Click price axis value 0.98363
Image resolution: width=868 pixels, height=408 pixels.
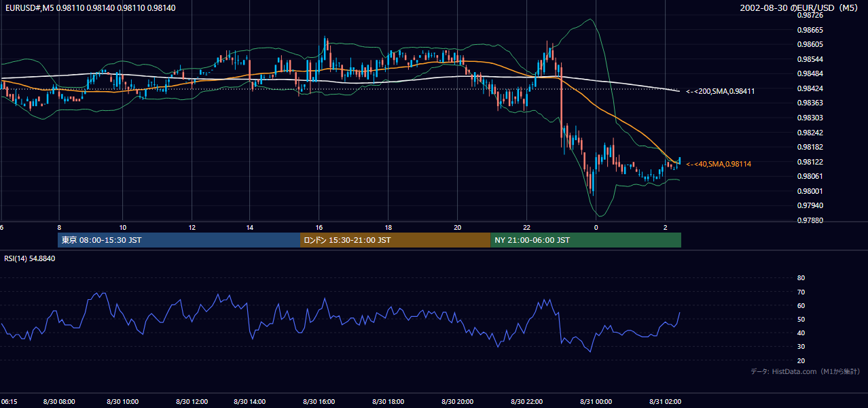point(810,103)
